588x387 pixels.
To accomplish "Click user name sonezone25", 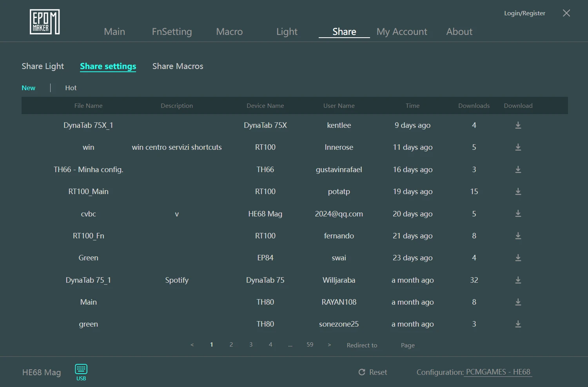I will click(x=339, y=324).
